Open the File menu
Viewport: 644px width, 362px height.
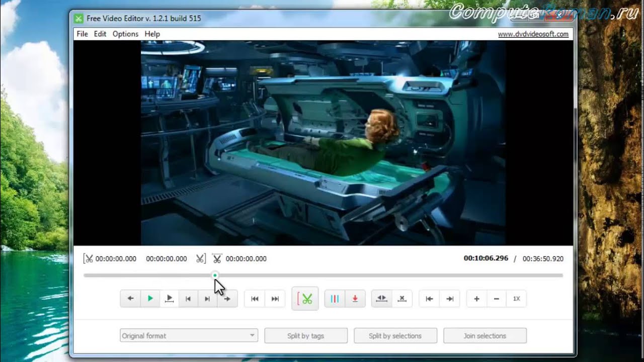click(82, 34)
